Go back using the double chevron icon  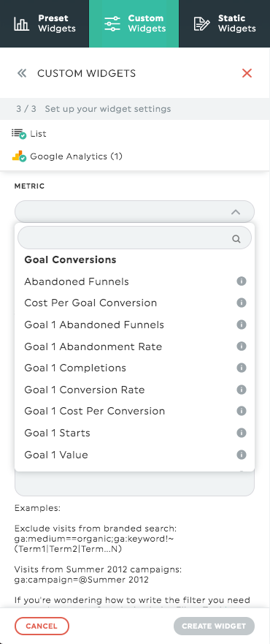(x=22, y=74)
